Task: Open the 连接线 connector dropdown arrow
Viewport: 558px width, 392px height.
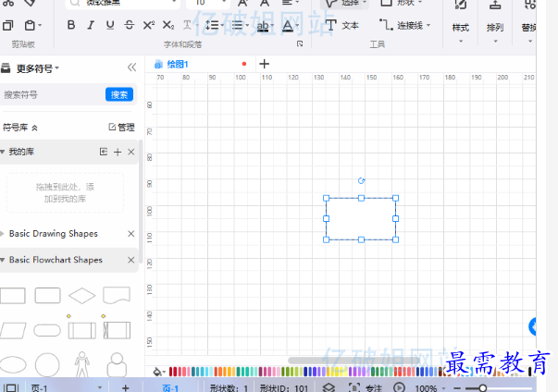Action: coord(428,25)
